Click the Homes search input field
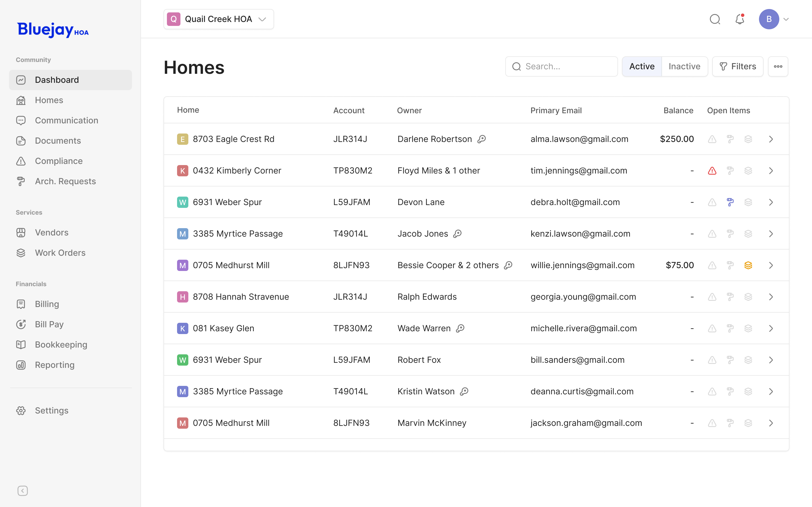The width and height of the screenshot is (812, 507). click(567, 66)
